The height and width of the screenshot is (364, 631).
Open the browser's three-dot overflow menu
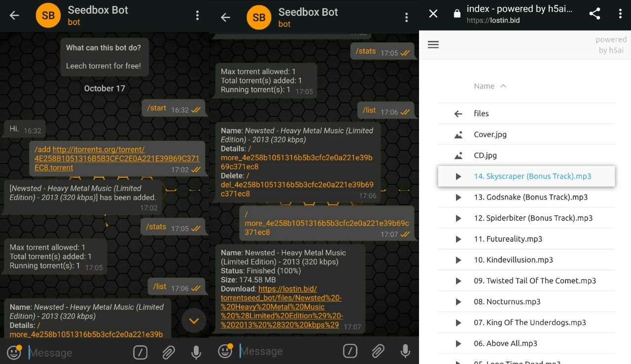click(x=620, y=14)
